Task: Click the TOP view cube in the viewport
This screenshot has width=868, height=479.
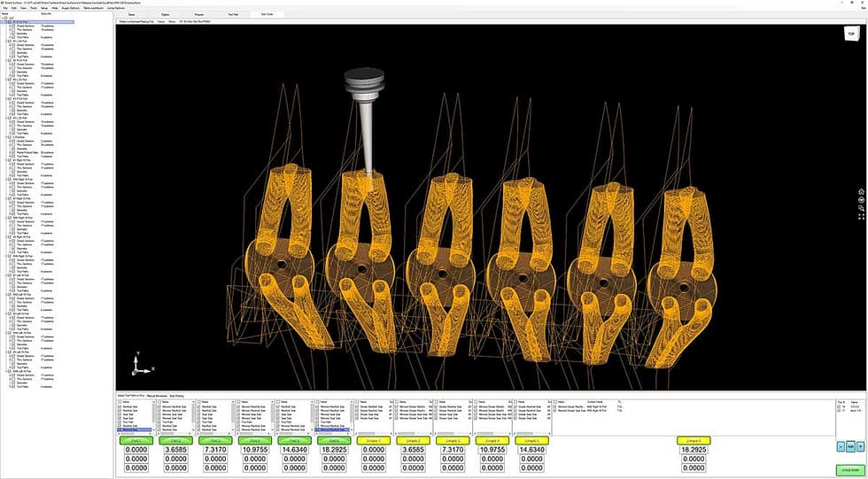Action: click(850, 35)
